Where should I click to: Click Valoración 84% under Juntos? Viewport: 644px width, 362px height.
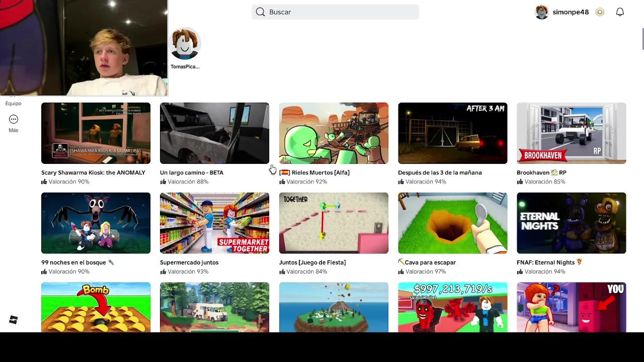tap(307, 271)
